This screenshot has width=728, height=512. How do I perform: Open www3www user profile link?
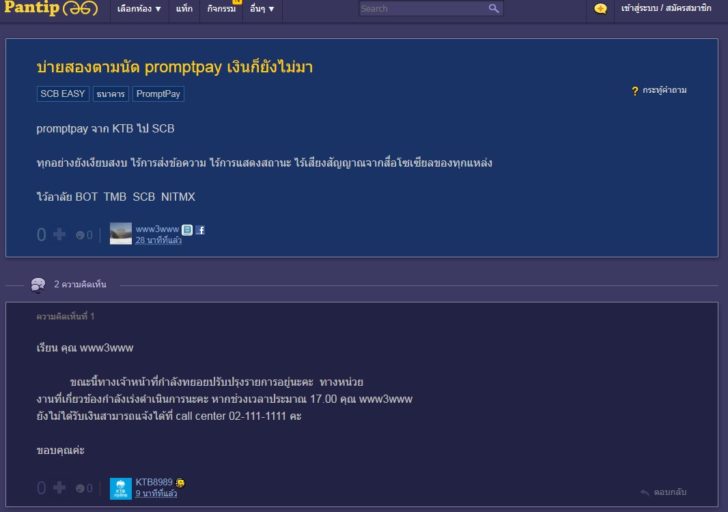(x=157, y=229)
